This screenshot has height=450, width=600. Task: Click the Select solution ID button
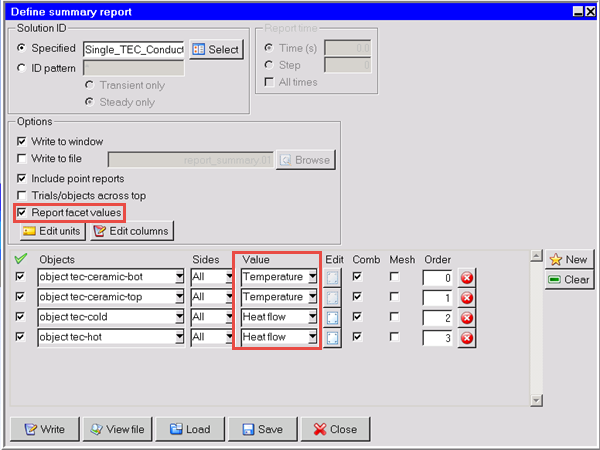point(216,49)
